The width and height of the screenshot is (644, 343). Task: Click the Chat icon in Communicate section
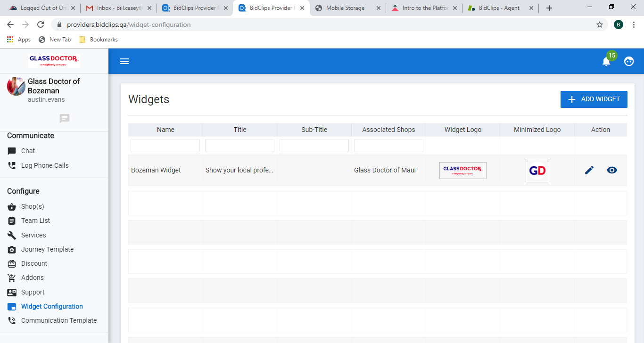(x=12, y=151)
